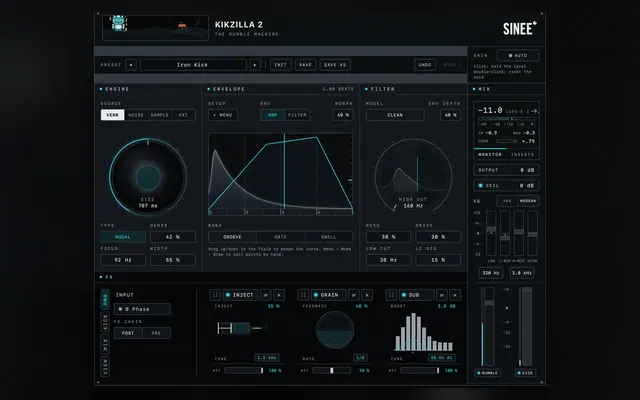Open the INSERTS tab in the mixer
Viewport: 640px width, 400px height.
tap(522, 155)
